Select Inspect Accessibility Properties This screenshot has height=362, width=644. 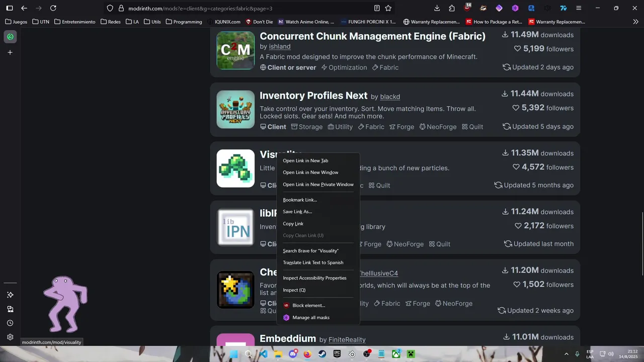pos(318,278)
